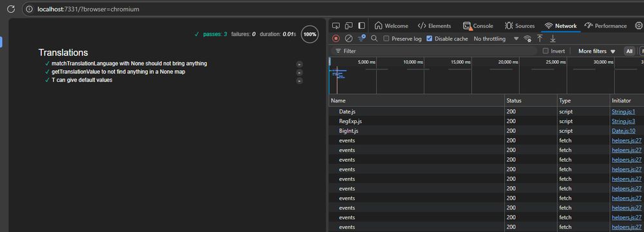Click status 200 cell of Date.js row
This screenshot has width=644, height=232.
pyautogui.click(x=531, y=111)
